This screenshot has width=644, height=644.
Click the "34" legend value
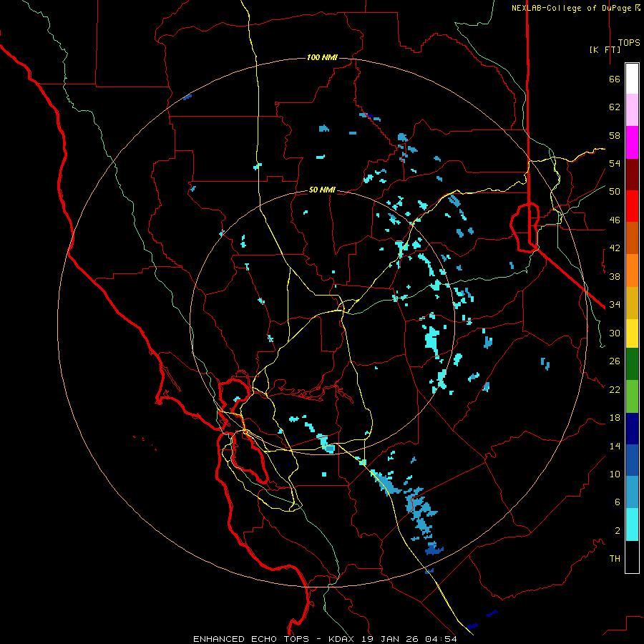(615, 304)
